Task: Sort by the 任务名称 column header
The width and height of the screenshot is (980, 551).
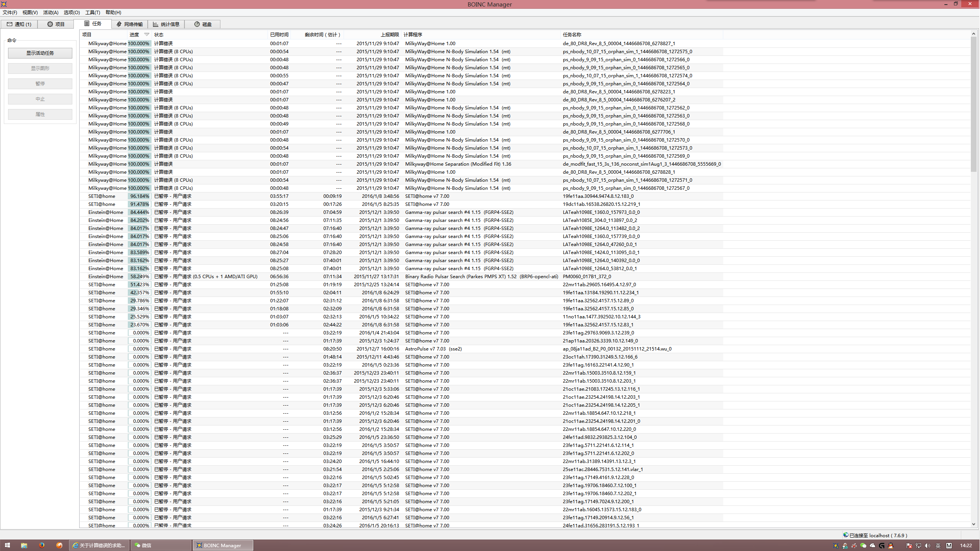Action: [642, 34]
